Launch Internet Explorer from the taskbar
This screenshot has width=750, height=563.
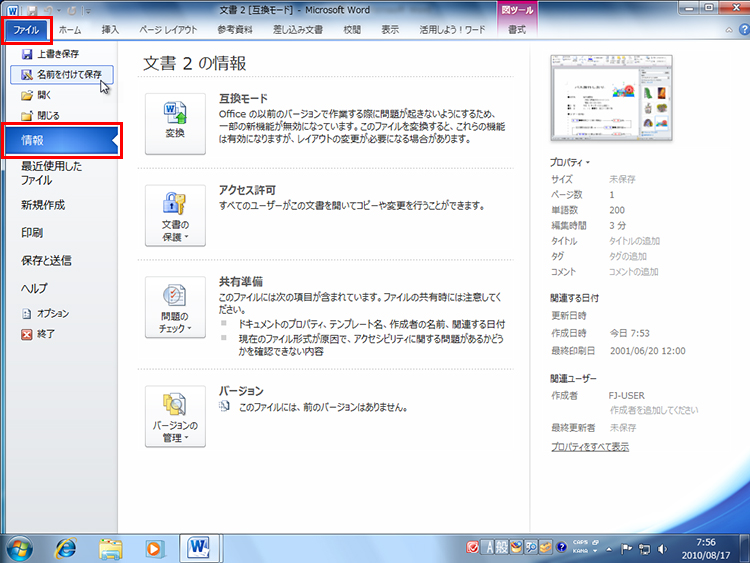point(65,548)
